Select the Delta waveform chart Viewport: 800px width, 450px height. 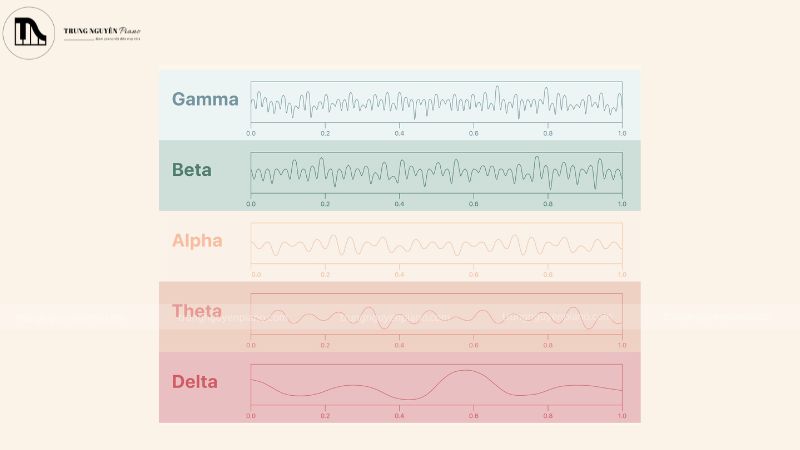pos(436,385)
